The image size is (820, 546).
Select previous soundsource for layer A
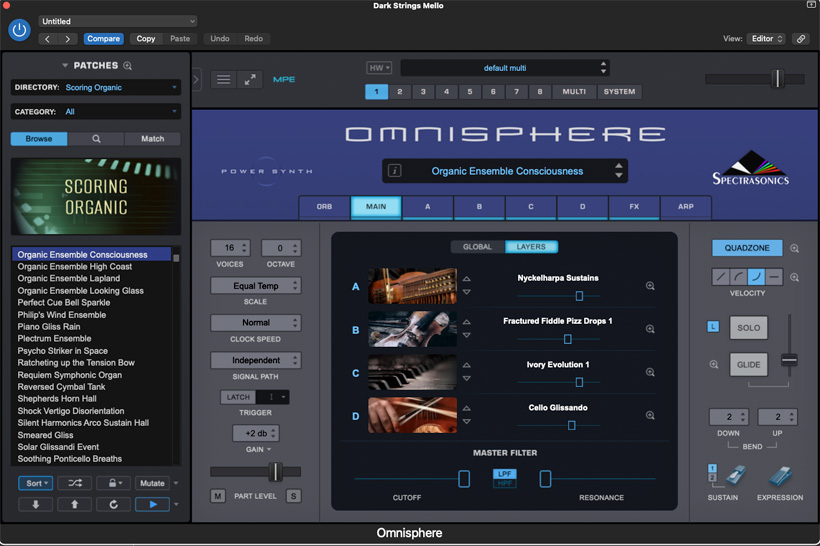466,279
